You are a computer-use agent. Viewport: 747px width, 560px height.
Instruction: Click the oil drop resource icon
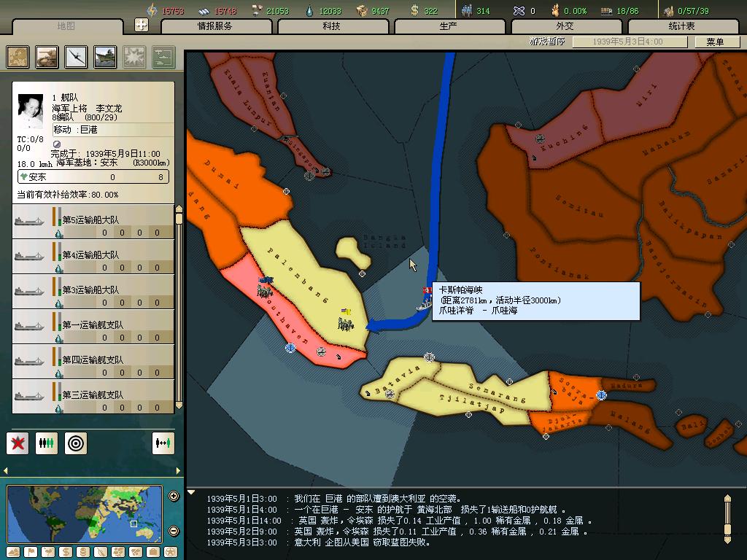[309, 10]
